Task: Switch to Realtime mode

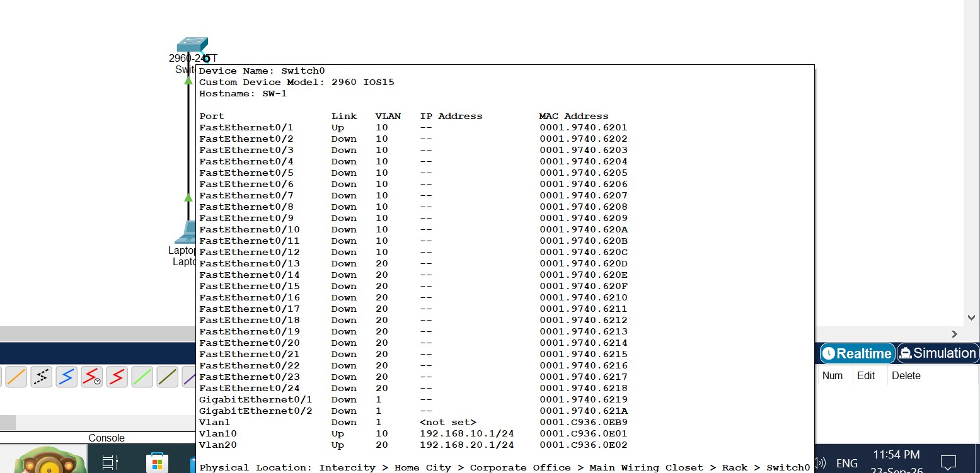Action: [x=857, y=353]
